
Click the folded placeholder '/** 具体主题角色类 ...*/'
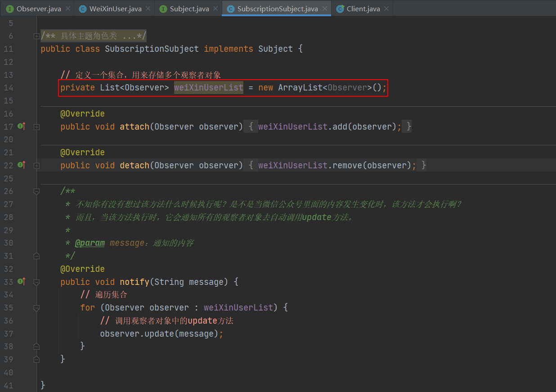coord(94,36)
